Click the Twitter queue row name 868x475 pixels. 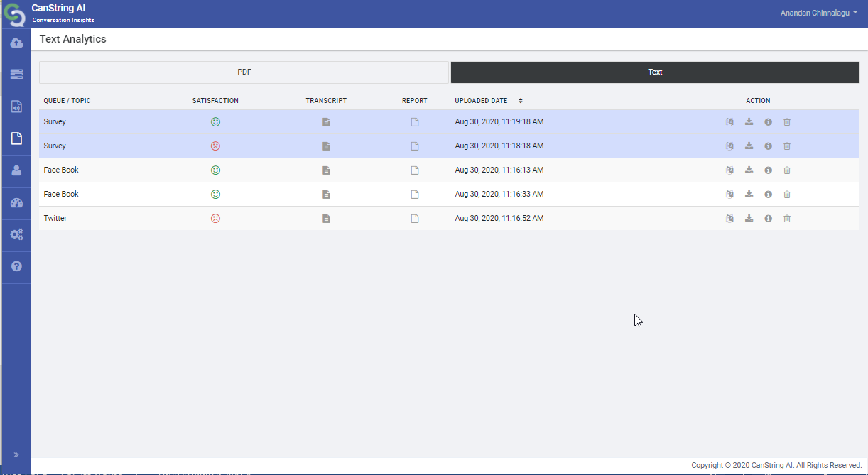click(55, 219)
